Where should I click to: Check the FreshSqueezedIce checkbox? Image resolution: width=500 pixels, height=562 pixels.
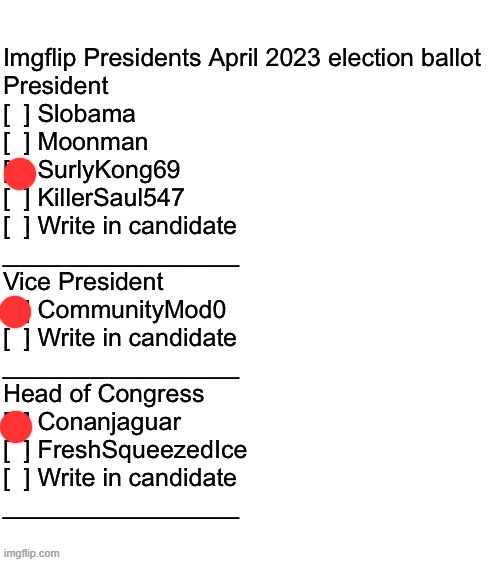[17, 451]
